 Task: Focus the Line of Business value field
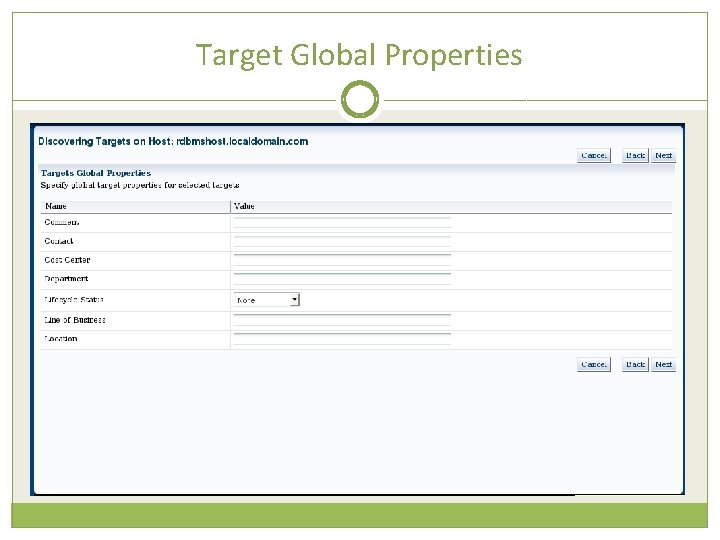[x=343, y=321]
